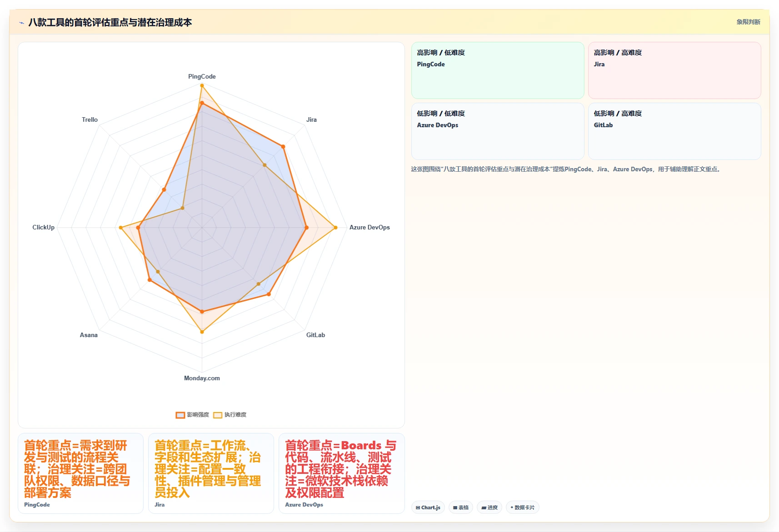Click the 象限判断 label in the header
The width and height of the screenshot is (779, 532).
coord(748,22)
